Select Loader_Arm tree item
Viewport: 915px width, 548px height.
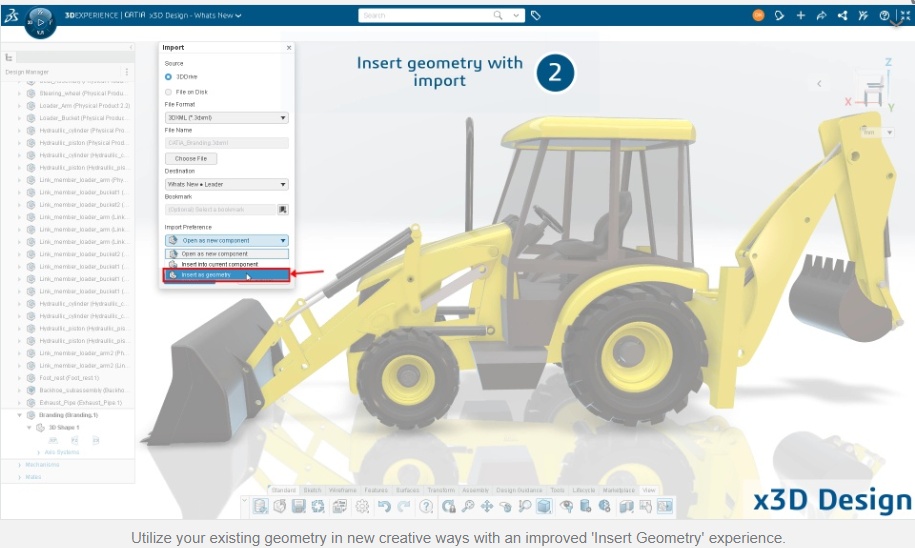tap(84, 106)
